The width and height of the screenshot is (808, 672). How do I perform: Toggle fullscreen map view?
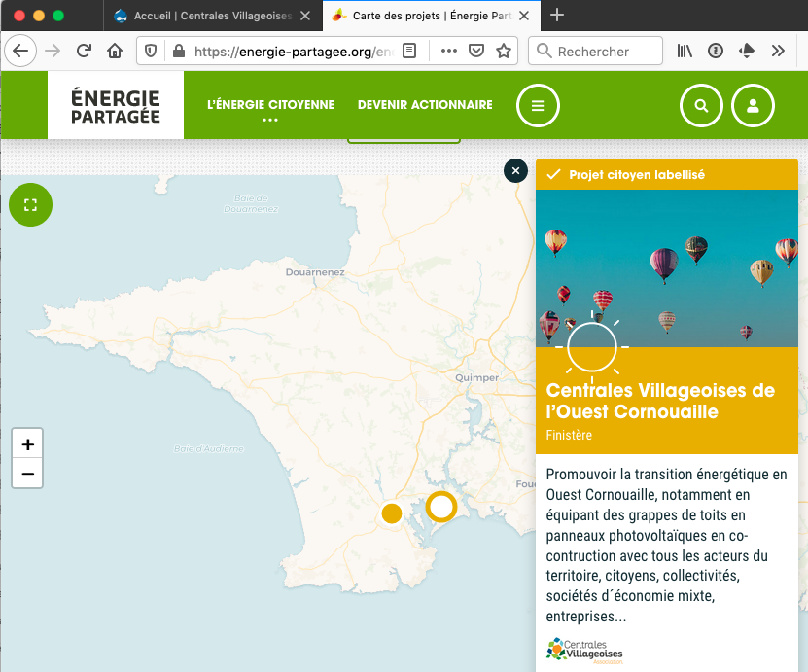coord(30,204)
